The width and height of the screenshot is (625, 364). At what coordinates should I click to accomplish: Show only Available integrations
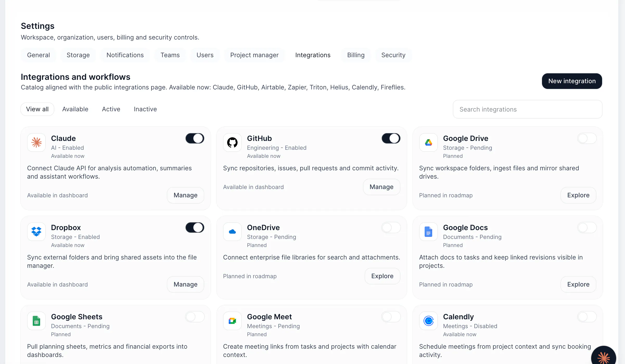(x=75, y=109)
